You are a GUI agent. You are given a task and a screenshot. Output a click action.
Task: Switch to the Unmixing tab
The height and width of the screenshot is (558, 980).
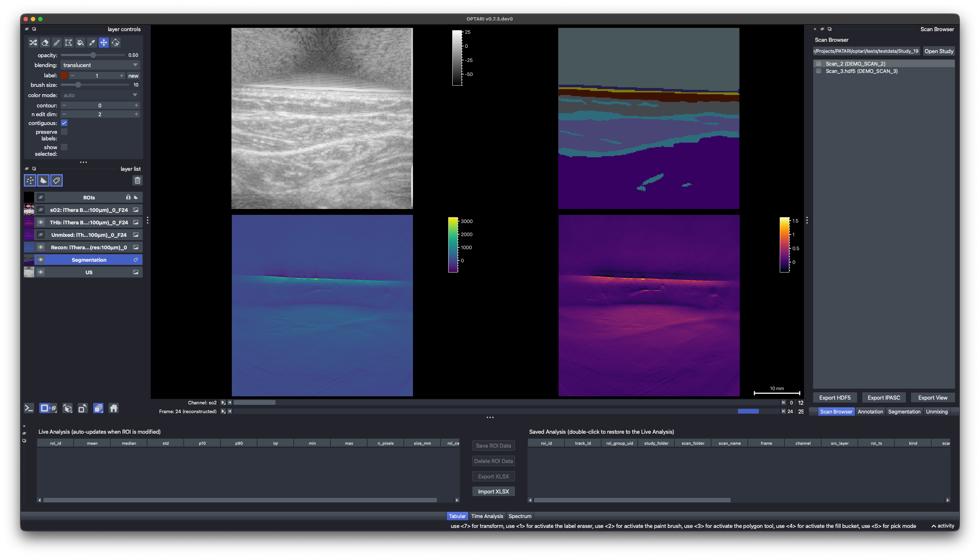937,412
